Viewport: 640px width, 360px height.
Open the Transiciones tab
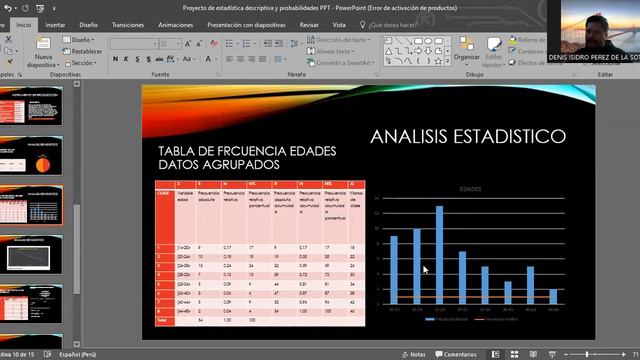point(128,25)
